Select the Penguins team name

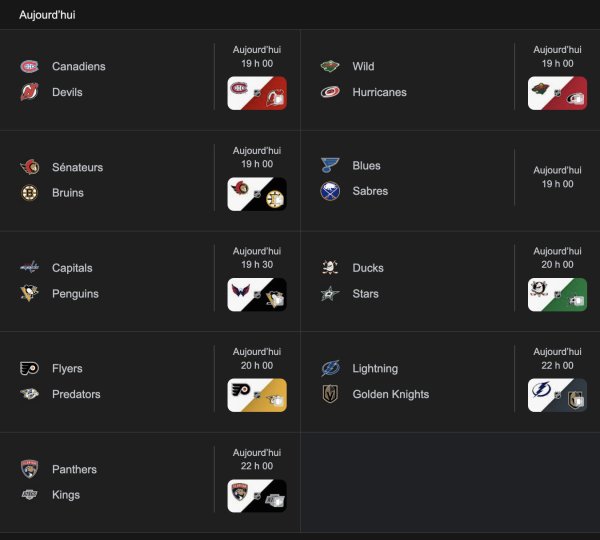coord(75,294)
